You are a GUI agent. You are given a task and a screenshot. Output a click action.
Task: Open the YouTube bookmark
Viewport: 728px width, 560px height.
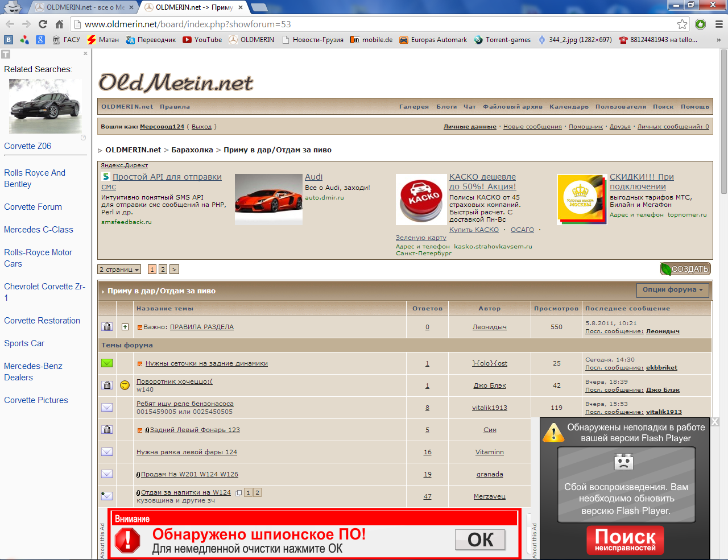[202, 40]
